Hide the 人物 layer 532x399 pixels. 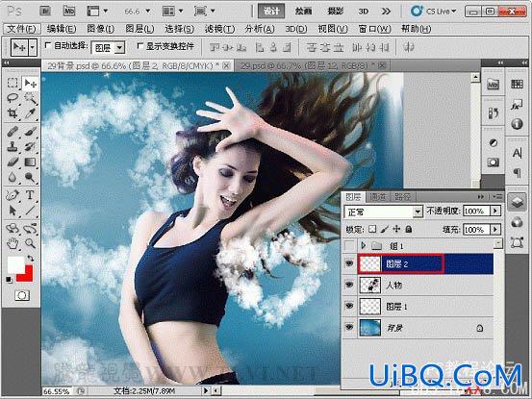point(349,285)
